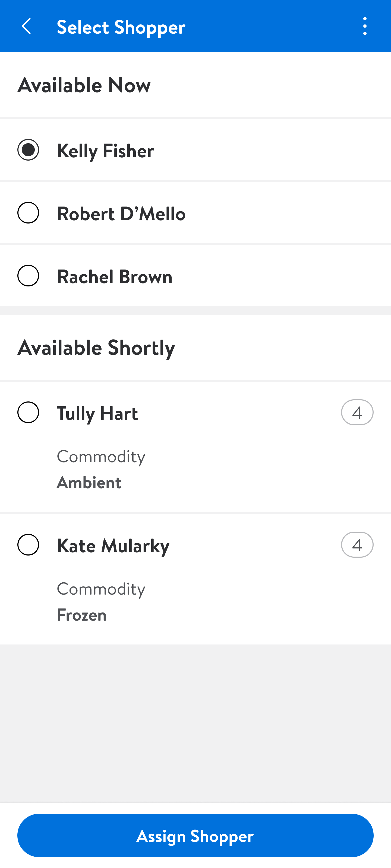Tap the Robert D'Mello name label
The height and width of the screenshot is (868, 391).
point(121,214)
